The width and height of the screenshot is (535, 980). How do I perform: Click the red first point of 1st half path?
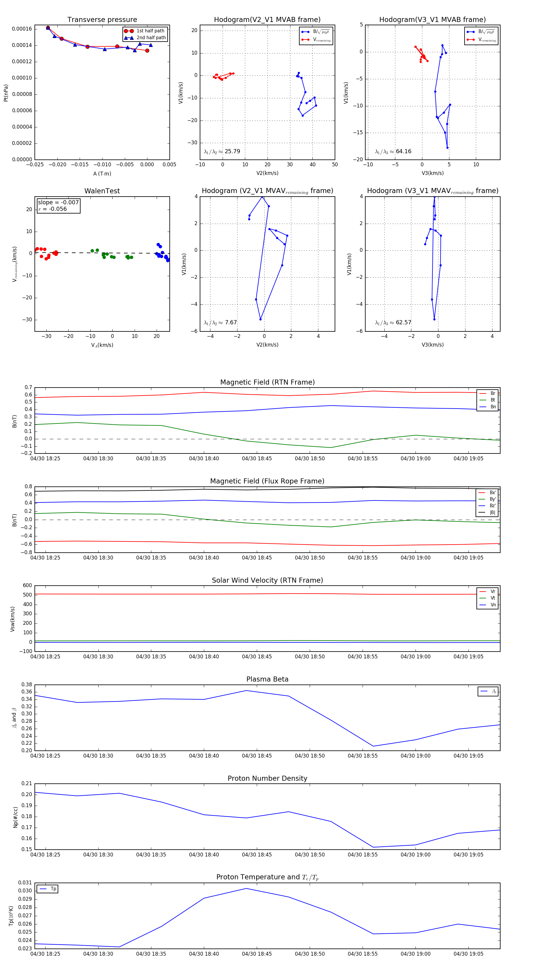pos(48,28)
